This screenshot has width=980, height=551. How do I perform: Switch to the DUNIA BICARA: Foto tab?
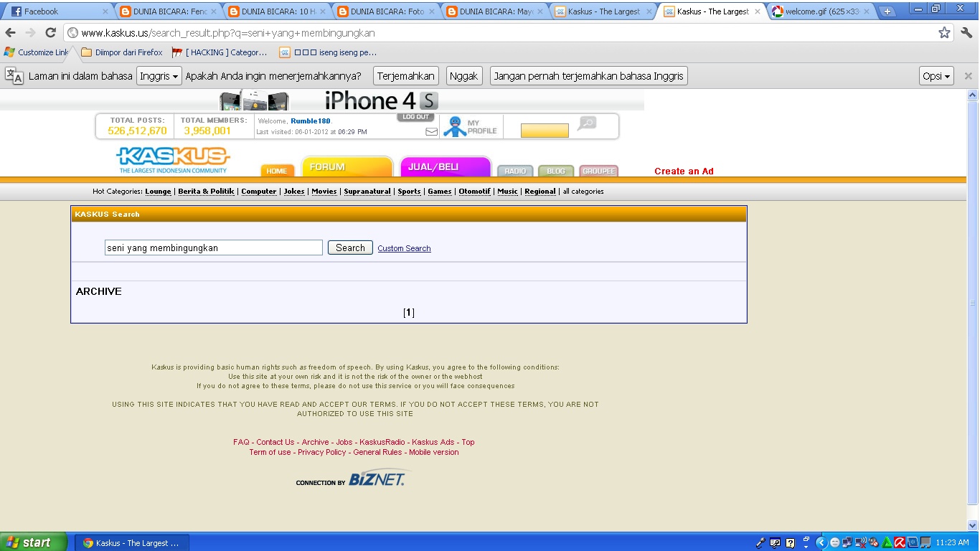click(x=387, y=11)
